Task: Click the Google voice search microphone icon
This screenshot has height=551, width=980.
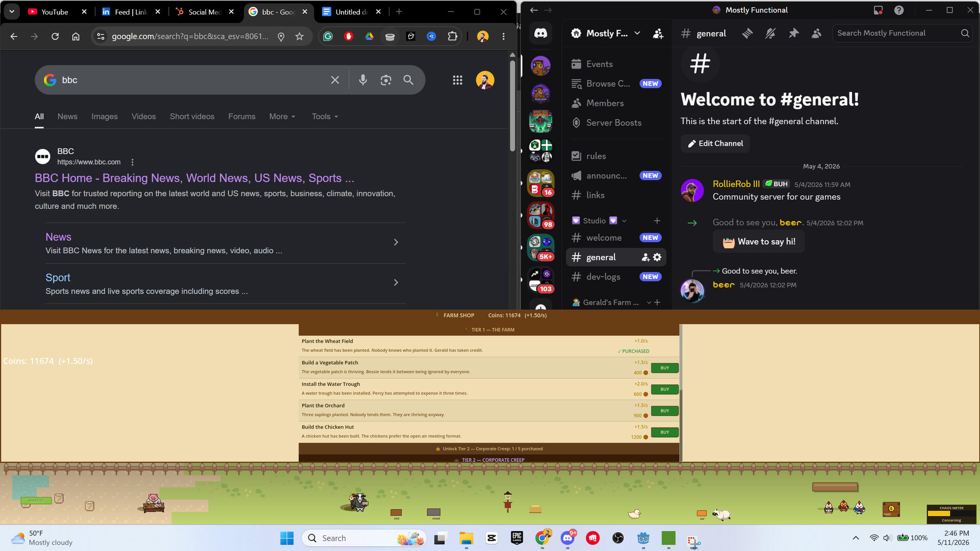Action: [363, 80]
